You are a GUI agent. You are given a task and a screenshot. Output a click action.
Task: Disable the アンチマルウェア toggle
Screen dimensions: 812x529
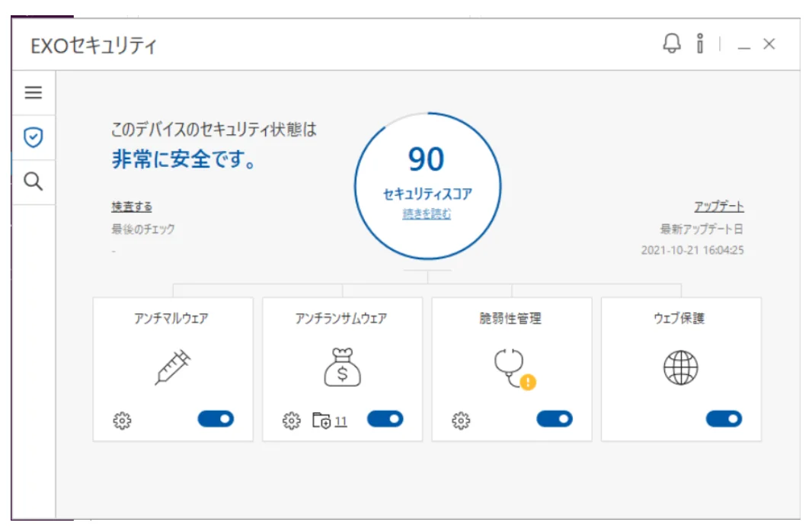click(x=216, y=418)
